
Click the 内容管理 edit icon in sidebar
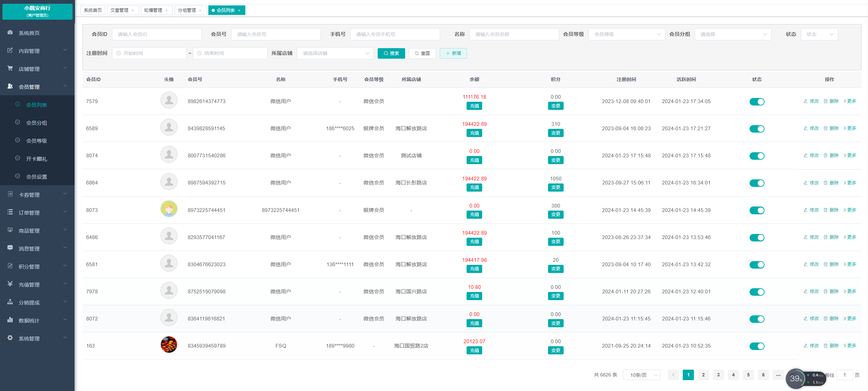(x=10, y=51)
